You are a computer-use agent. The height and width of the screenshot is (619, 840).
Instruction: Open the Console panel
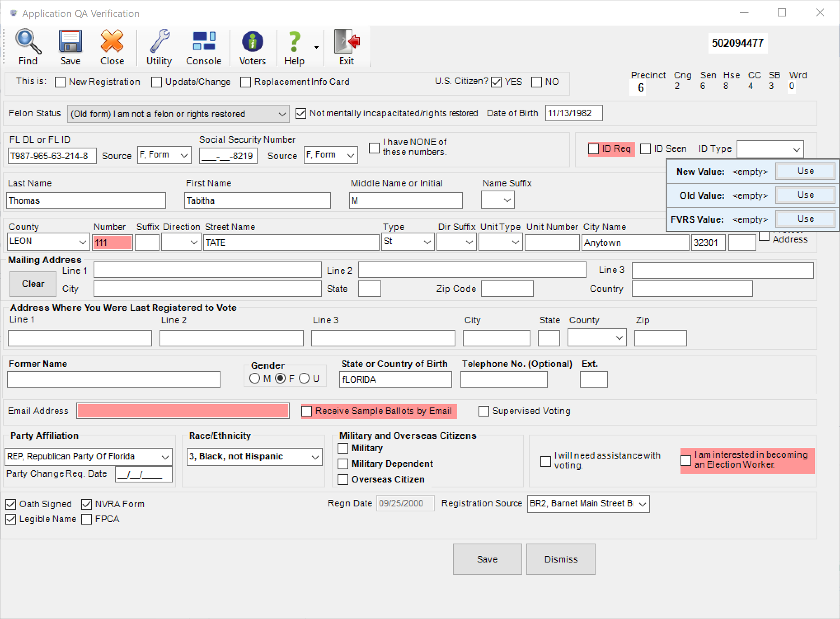tap(204, 47)
